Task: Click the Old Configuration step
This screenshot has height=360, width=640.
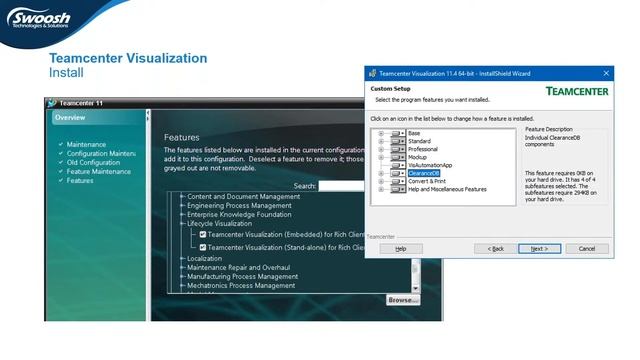Action: [93, 162]
